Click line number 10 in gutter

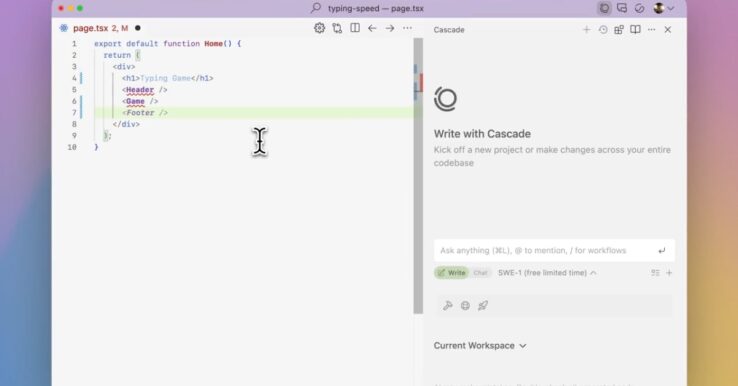tap(72, 147)
